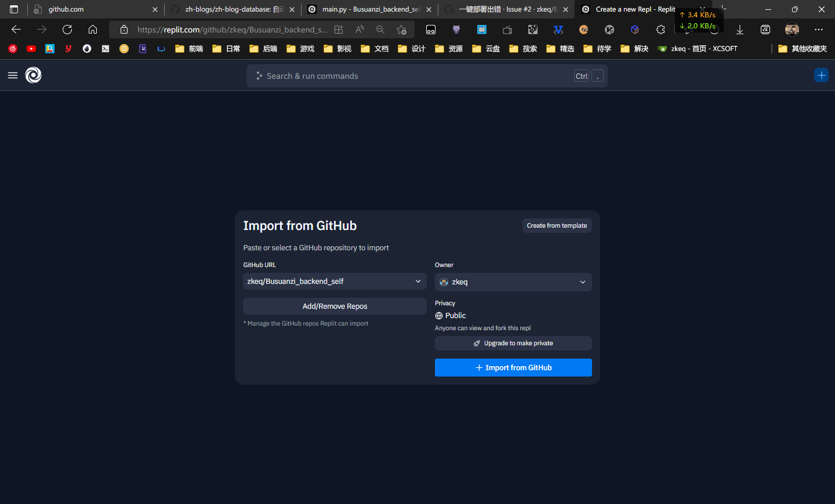Image resolution: width=835 pixels, height=504 pixels.
Task: Click Add/Remove Repos
Action: click(335, 306)
